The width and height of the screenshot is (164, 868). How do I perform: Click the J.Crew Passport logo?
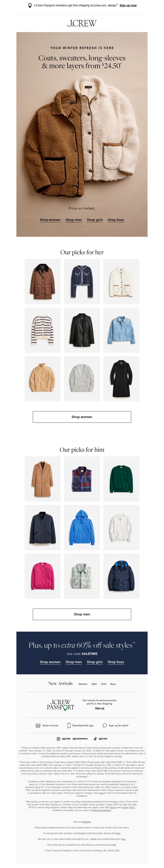[x=60, y=705]
